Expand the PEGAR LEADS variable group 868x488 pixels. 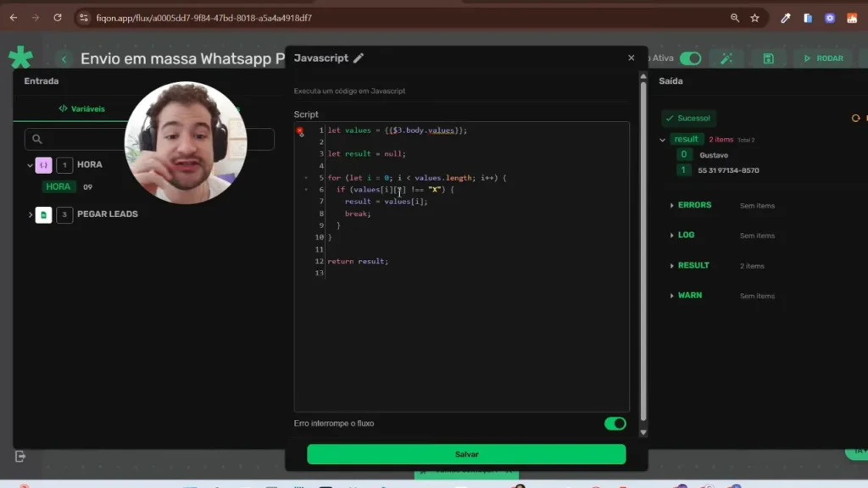click(x=31, y=215)
